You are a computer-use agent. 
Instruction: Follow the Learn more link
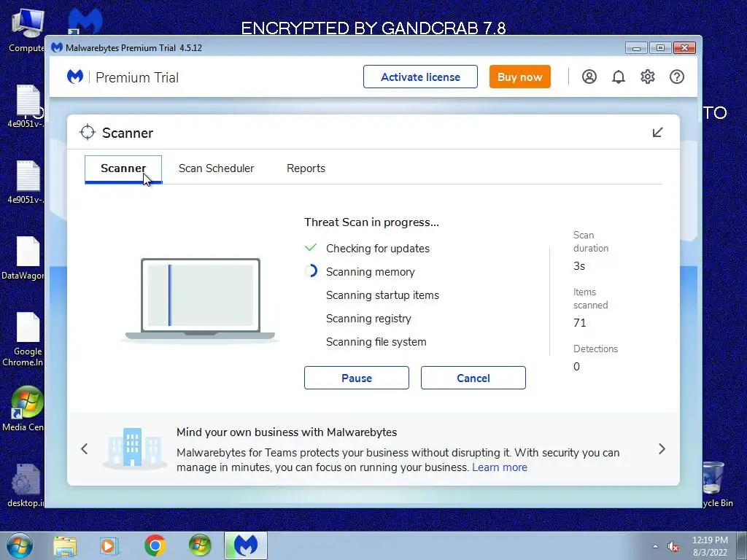point(500,467)
